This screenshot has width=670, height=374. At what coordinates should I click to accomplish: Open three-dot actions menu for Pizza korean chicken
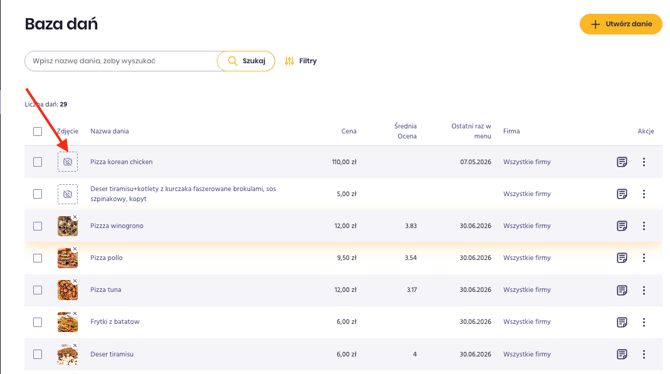point(644,162)
